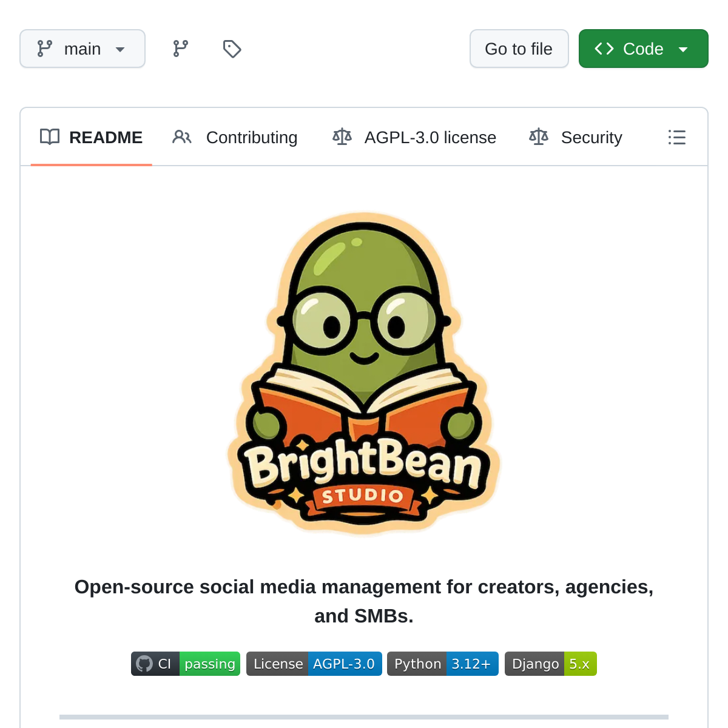Click the book icon on the README tab

click(x=50, y=137)
